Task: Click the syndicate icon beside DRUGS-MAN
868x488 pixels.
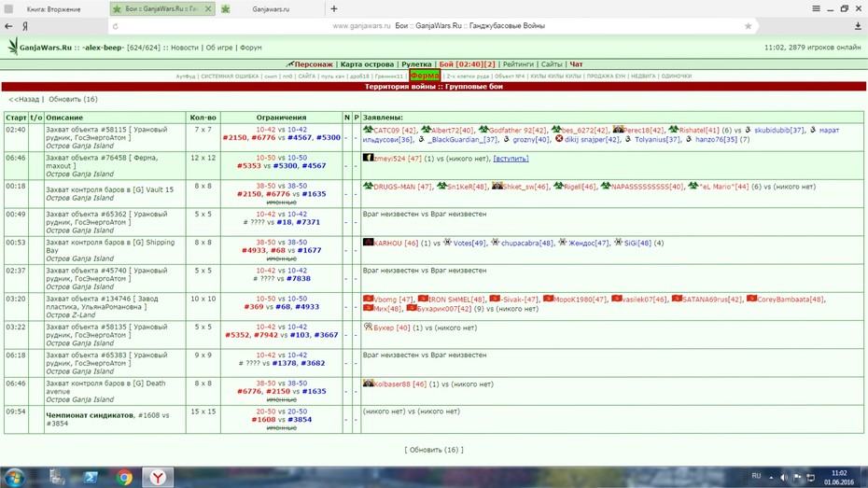Action: tap(368, 186)
